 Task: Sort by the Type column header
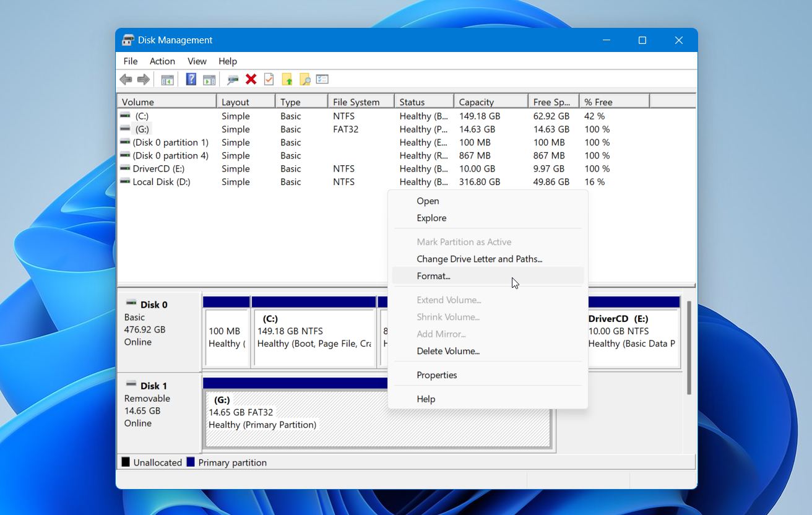[x=301, y=102]
